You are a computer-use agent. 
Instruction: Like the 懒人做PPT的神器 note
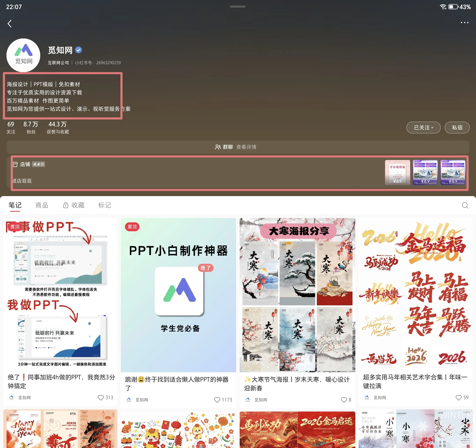point(217,400)
